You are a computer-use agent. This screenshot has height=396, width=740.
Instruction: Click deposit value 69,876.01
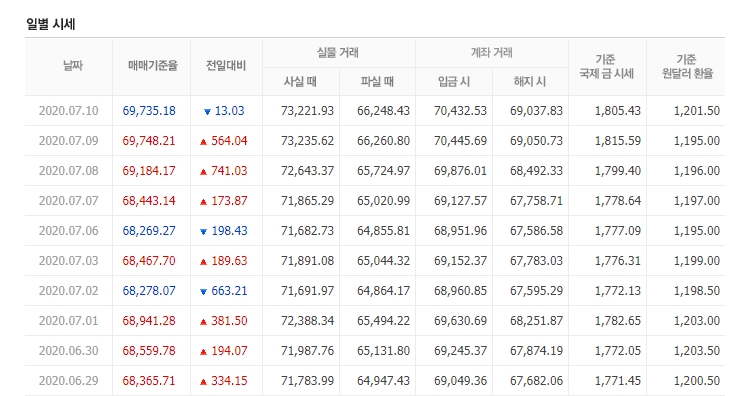[460, 171]
